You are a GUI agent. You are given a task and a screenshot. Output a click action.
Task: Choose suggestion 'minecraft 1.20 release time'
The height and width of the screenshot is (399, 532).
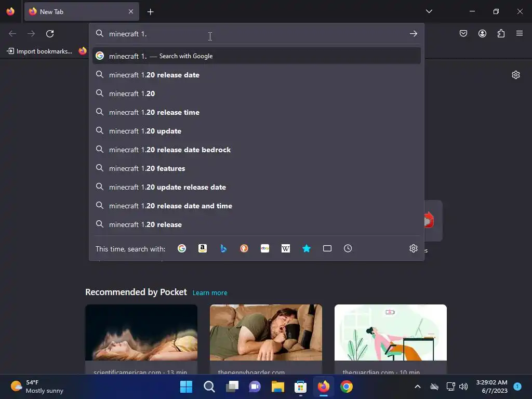pyautogui.click(x=257, y=112)
